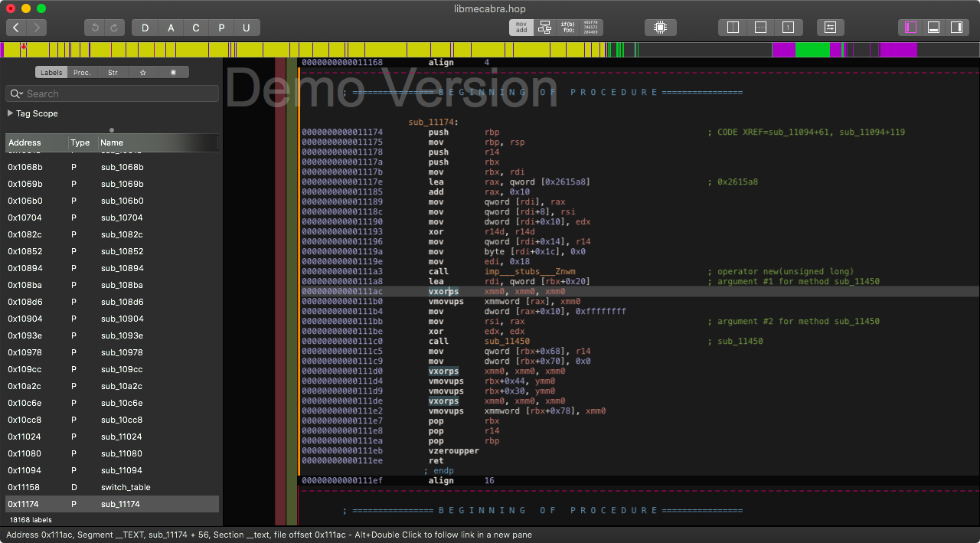Open the circle-dot tab in sidebar

pyautogui.click(x=173, y=73)
